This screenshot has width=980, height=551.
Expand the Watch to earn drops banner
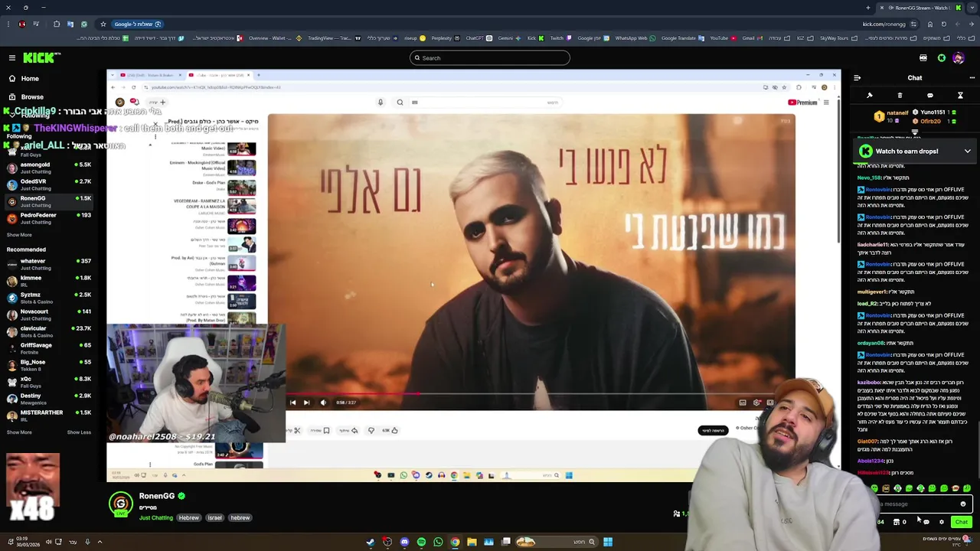pyautogui.click(x=967, y=152)
